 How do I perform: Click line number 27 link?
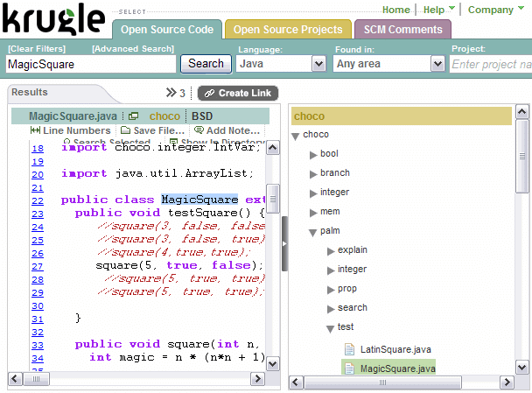[x=38, y=267]
